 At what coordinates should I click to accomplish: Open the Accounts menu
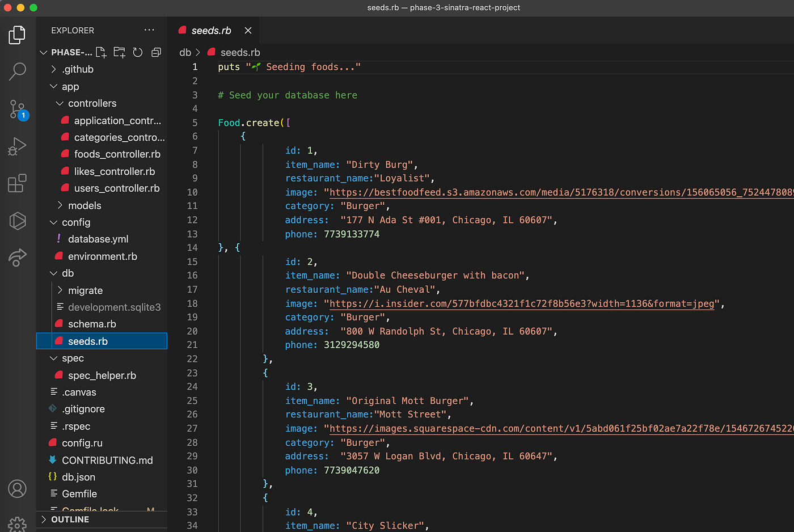(x=18, y=488)
